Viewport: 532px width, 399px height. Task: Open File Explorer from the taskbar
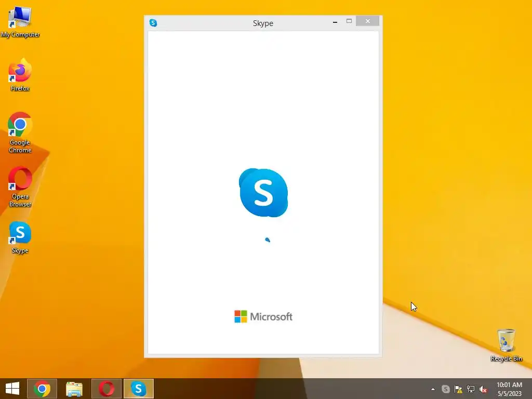pos(74,389)
